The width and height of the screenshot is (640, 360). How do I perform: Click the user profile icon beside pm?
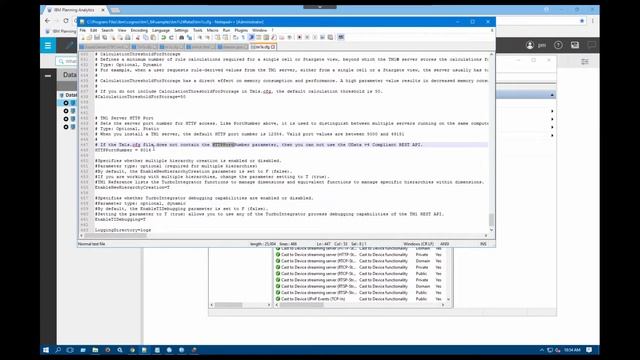[x=530, y=45]
